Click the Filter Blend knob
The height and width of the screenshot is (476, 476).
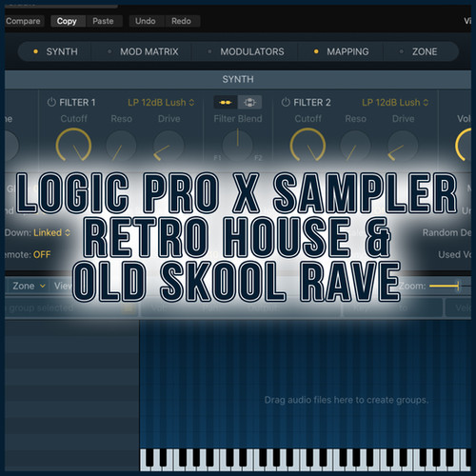click(x=237, y=145)
